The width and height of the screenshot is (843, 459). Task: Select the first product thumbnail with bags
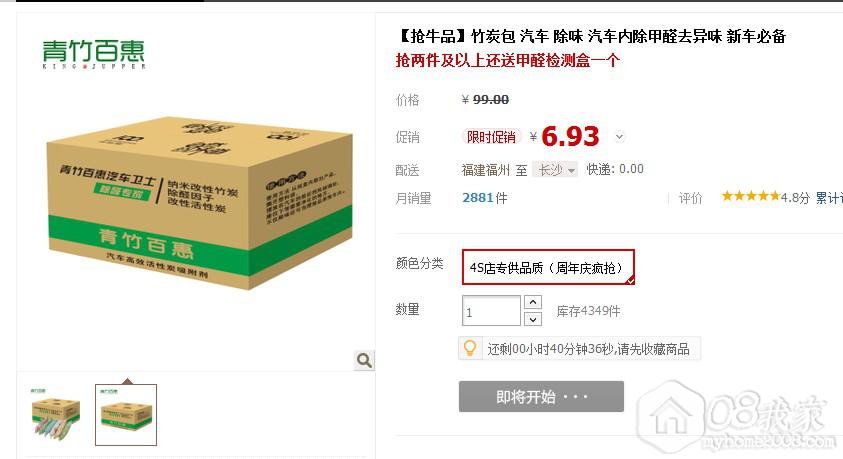point(55,414)
